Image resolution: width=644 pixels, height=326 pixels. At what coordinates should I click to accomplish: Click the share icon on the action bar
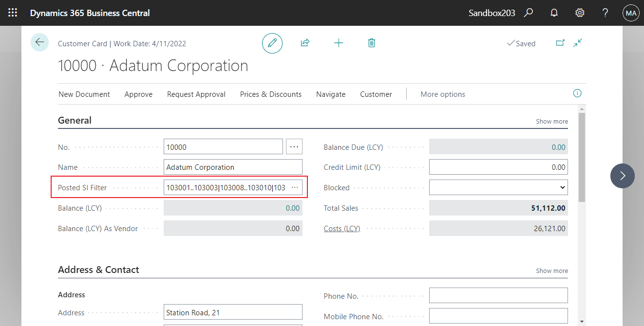click(x=305, y=43)
